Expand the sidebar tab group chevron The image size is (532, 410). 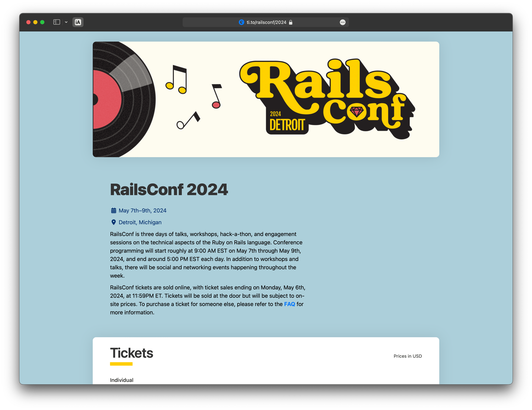point(66,22)
